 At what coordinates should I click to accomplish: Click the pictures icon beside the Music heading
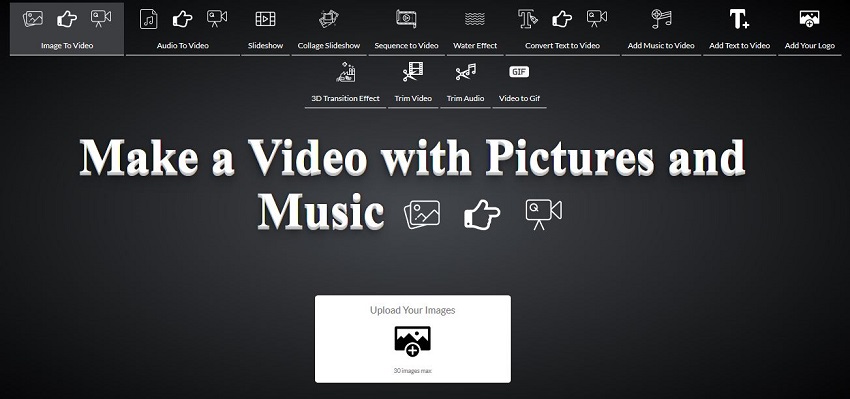click(x=422, y=214)
